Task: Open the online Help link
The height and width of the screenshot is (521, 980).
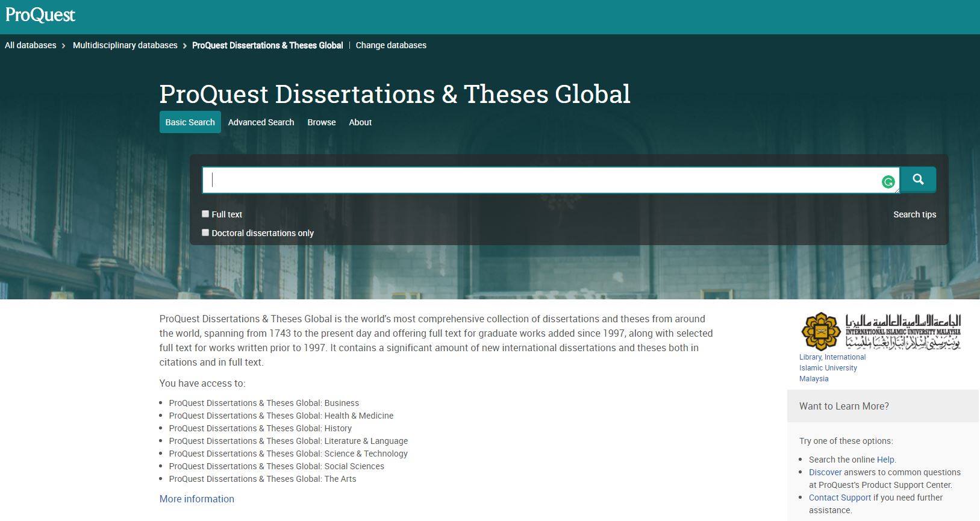Action: pyautogui.click(x=885, y=460)
